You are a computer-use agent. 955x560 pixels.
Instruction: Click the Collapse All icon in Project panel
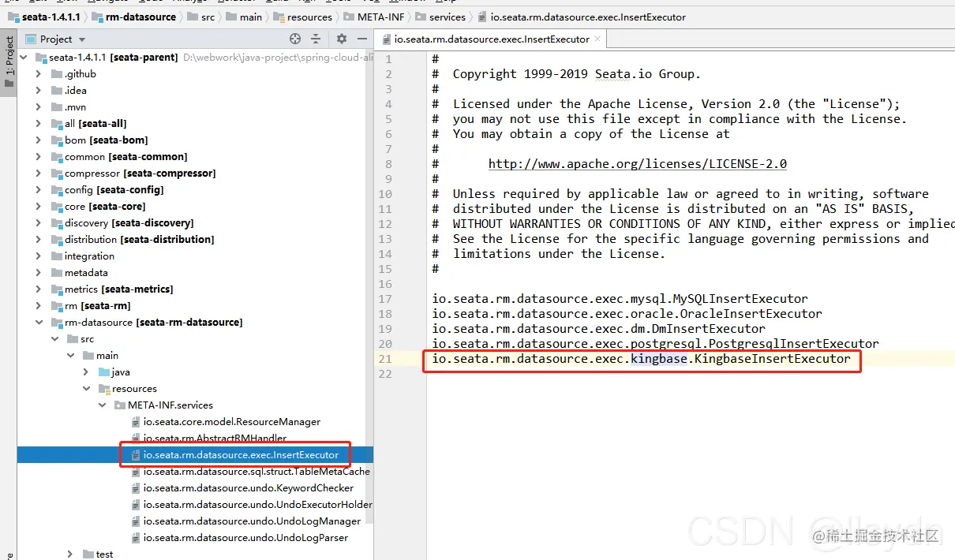[x=316, y=39]
